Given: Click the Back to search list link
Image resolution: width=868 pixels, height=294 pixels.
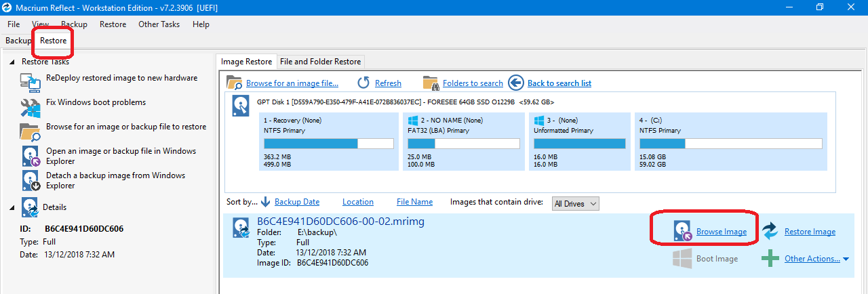Looking at the screenshot, I should [559, 83].
